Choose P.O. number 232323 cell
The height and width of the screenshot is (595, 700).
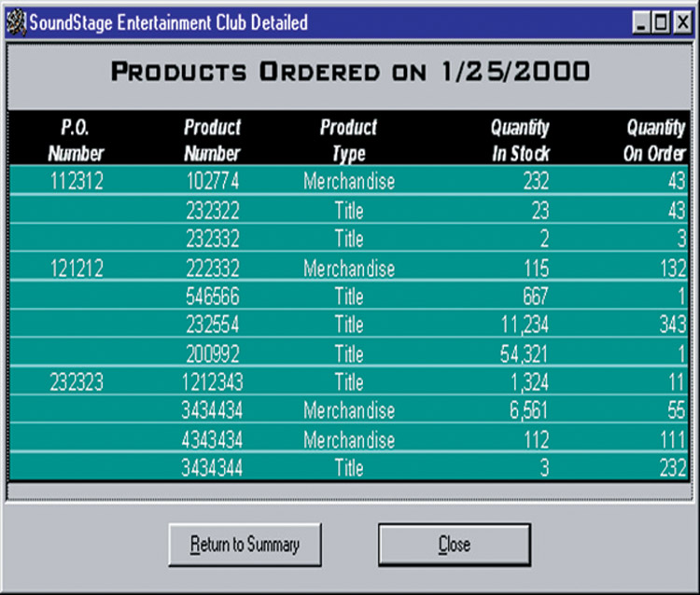click(75, 381)
